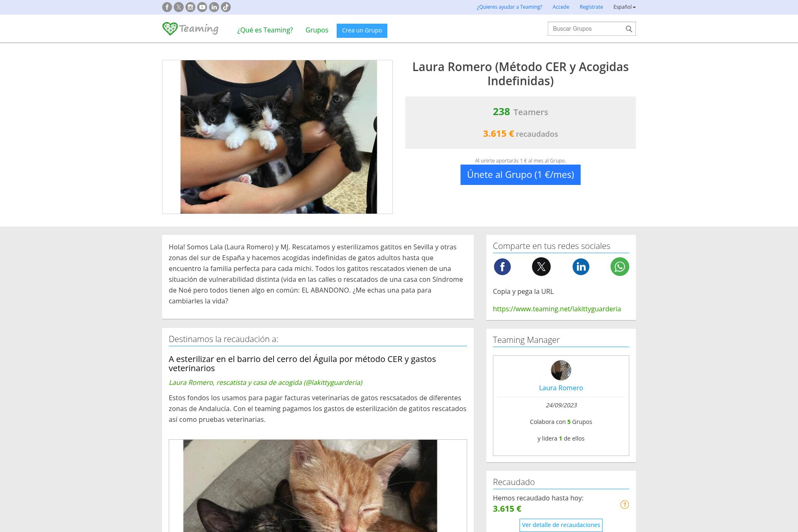Open the ¿Qué es Teaming? menu item
The width and height of the screenshot is (798, 532).
point(265,30)
